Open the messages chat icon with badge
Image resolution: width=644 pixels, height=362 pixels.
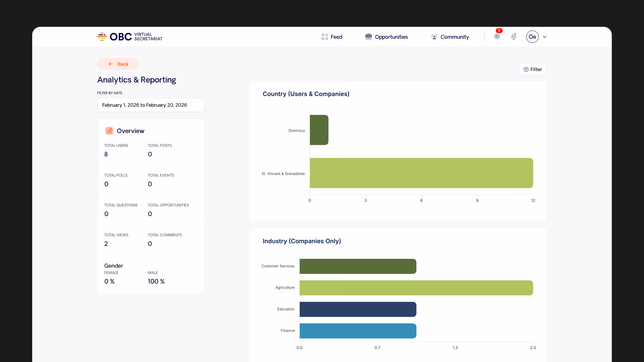click(x=497, y=37)
